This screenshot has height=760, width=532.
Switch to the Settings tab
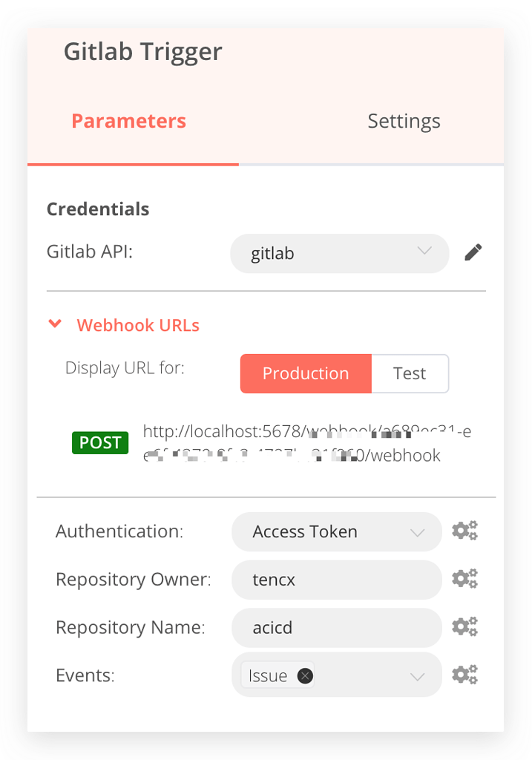(x=404, y=121)
